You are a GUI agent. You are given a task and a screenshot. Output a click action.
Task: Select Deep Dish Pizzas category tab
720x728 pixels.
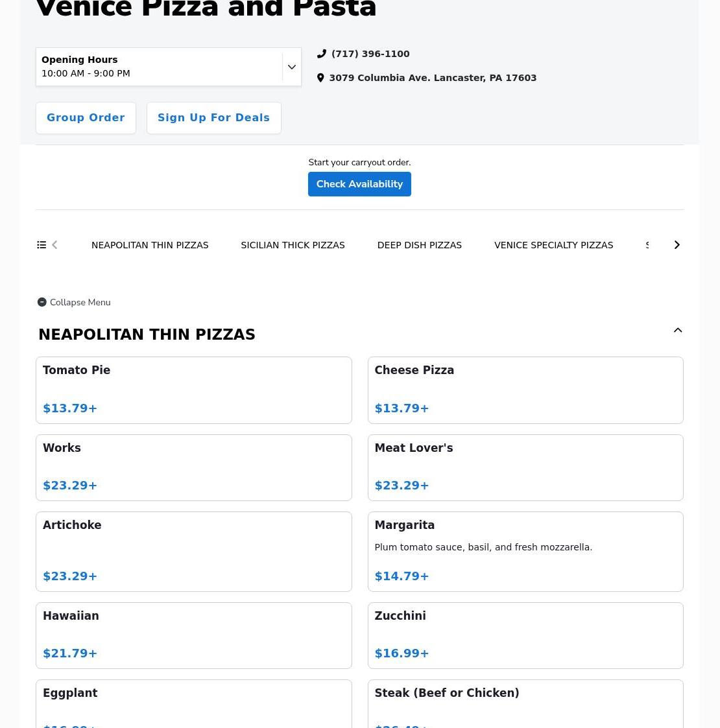point(419,245)
